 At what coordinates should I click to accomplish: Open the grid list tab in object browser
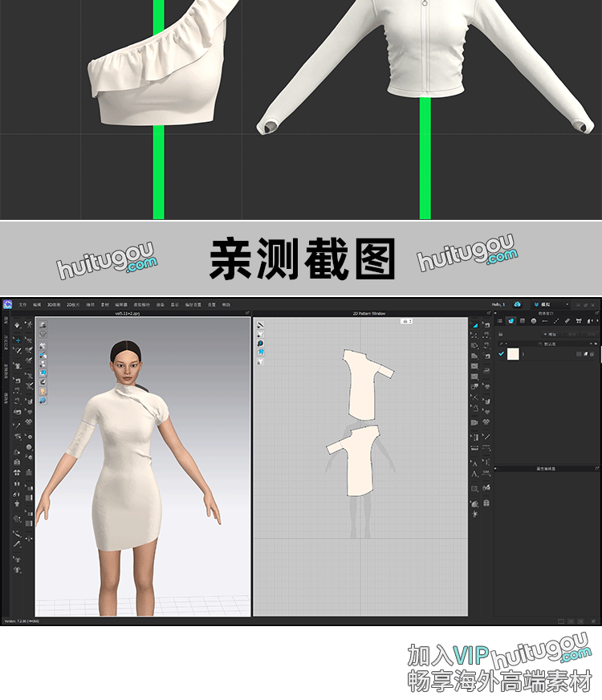pyautogui.click(x=500, y=321)
